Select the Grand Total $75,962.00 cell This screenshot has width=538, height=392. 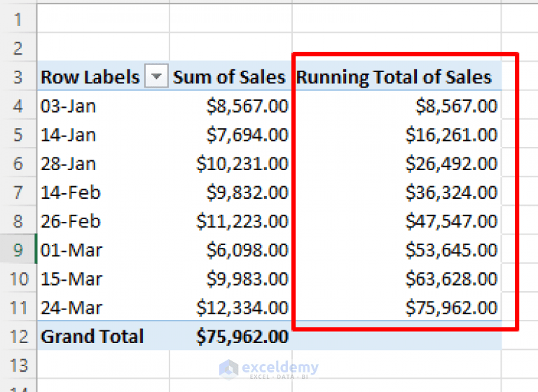230,336
